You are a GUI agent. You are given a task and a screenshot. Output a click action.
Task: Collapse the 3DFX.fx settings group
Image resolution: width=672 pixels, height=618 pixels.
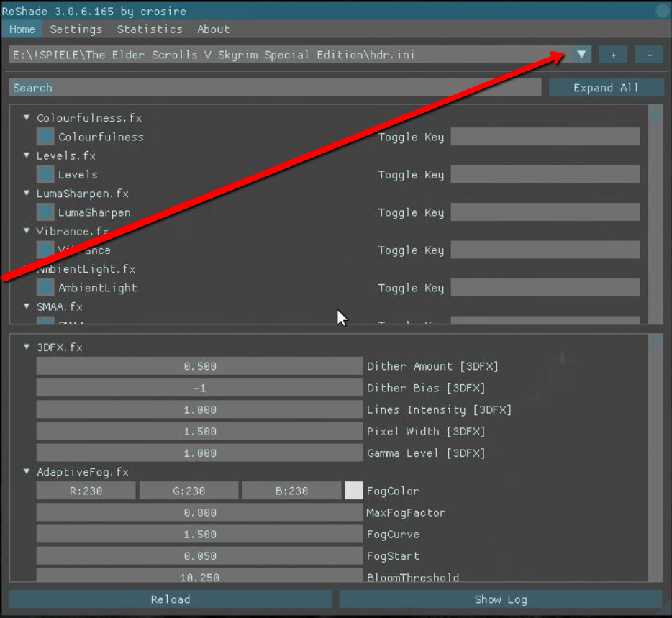[x=27, y=347]
